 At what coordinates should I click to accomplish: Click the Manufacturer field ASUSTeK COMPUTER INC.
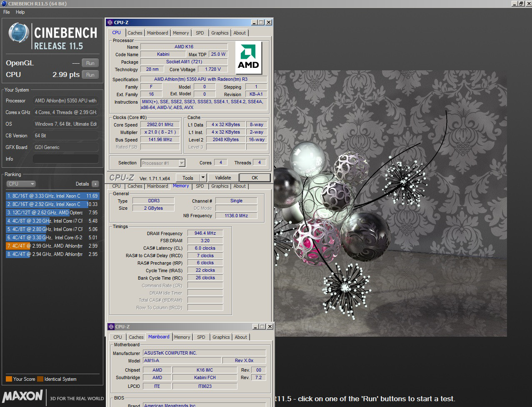click(x=205, y=353)
